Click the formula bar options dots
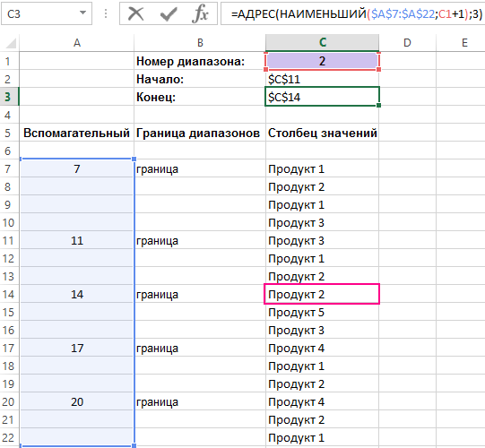 (x=106, y=13)
